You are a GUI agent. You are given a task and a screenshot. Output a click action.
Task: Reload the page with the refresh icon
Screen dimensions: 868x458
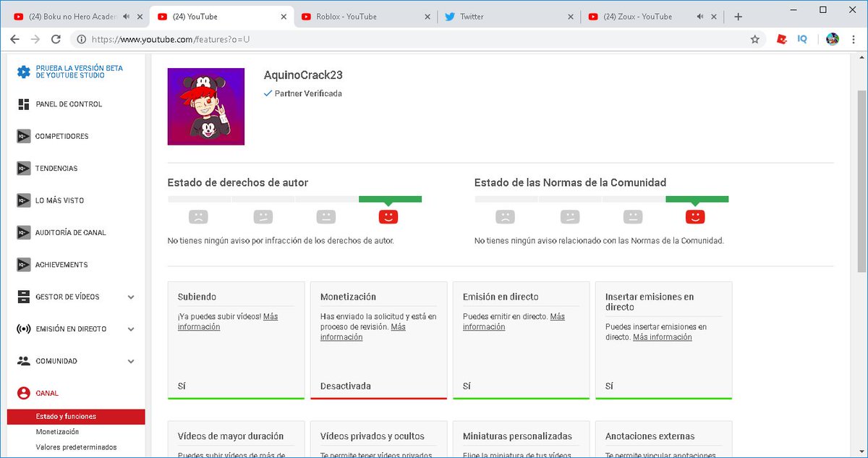57,39
